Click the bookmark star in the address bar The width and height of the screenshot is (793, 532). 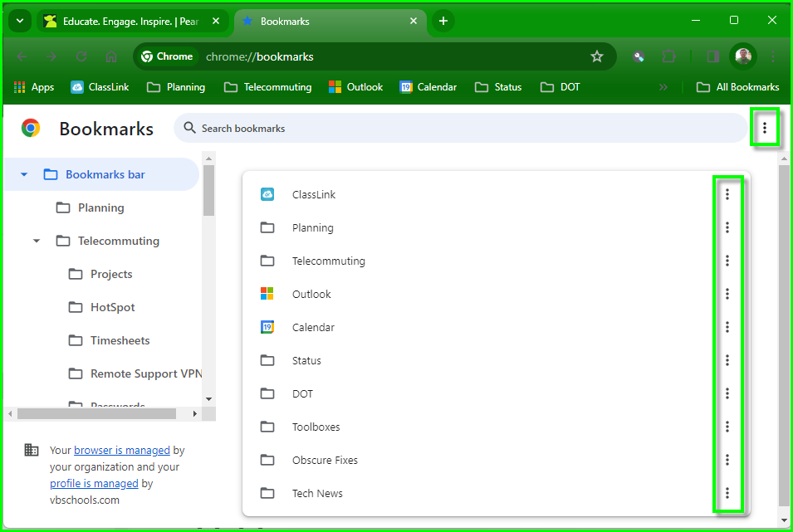[597, 56]
